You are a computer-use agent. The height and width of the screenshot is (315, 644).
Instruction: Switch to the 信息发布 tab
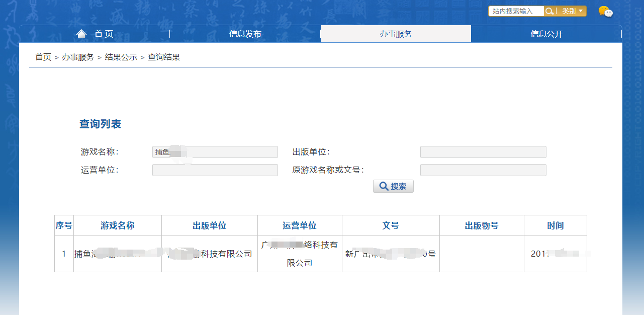245,34
